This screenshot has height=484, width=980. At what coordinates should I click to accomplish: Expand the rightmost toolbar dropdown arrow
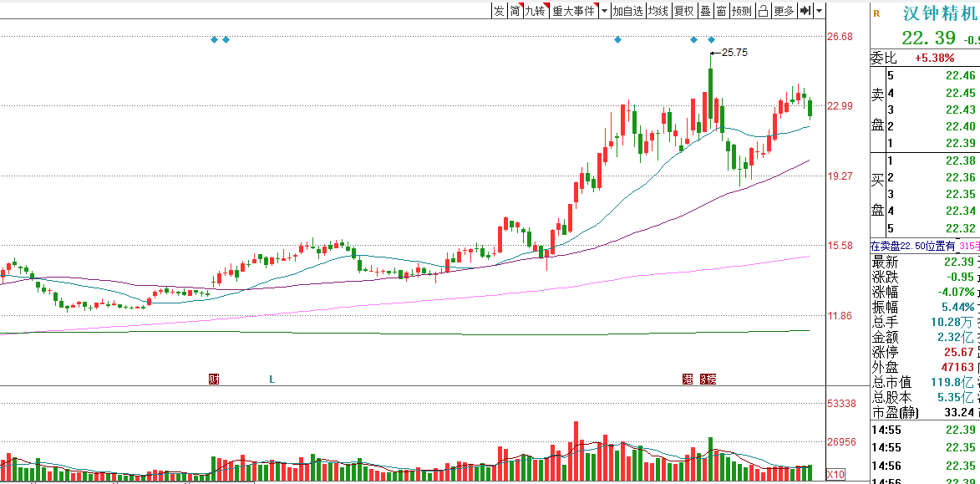(820, 11)
